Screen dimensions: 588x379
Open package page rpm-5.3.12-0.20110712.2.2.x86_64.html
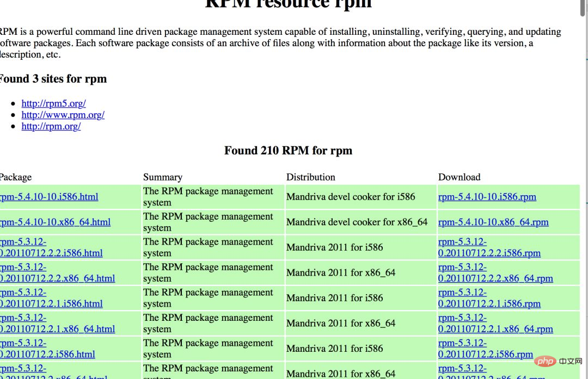click(x=57, y=272)
